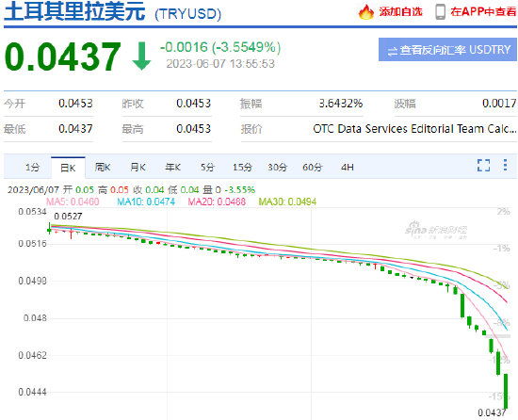Open 在APP中查看 link
This screenshot has width=518, height=420.
[483, 12]
